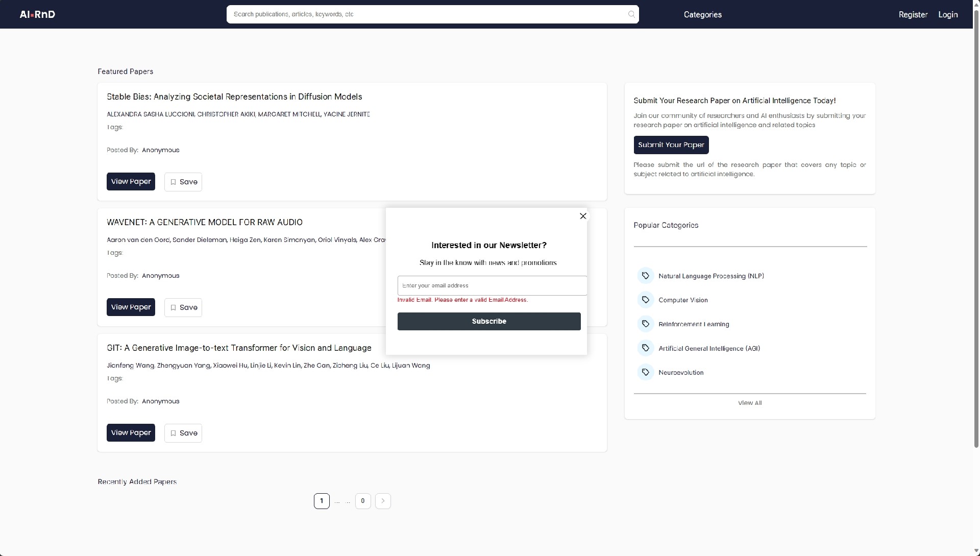Click the search magnifier icon
The image size is (980, 556).
[x=631, y=14]
